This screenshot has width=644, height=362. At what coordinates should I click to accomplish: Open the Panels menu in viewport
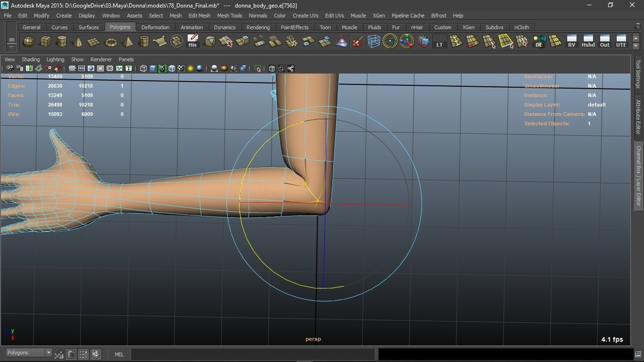(x=126, y=59)
